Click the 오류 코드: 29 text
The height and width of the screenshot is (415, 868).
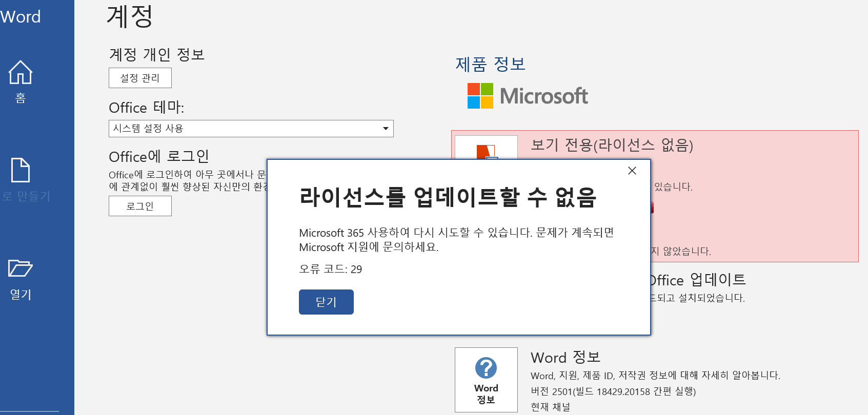[331, 269]
